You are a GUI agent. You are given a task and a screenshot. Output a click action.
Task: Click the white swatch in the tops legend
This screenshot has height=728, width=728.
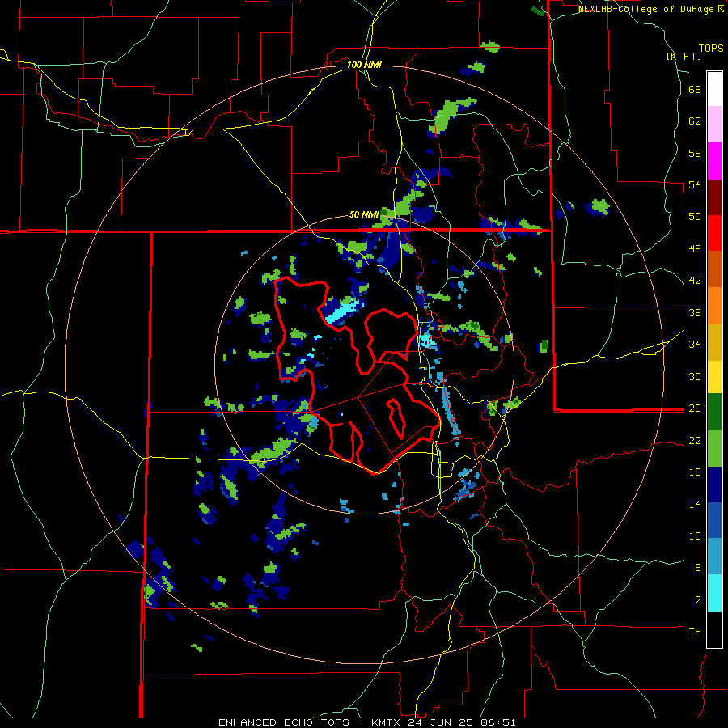pos(714,89)
